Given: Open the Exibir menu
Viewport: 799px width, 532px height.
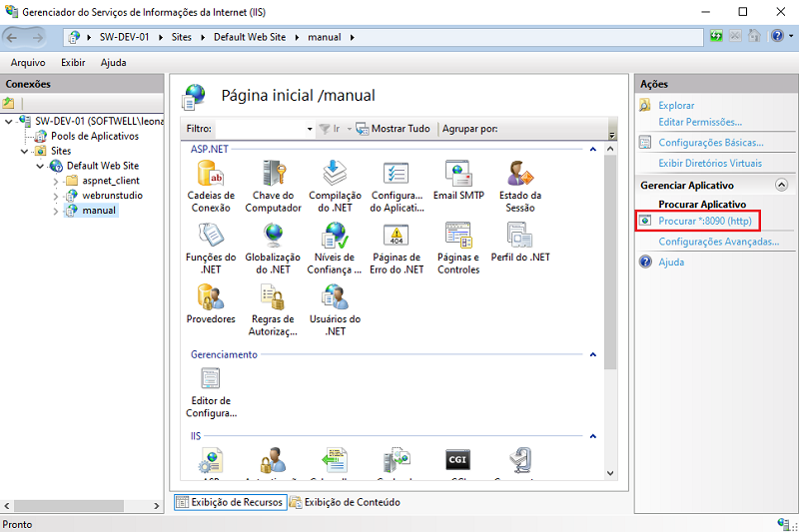Looking at the screenshot, I should click(x=73, y=62).
